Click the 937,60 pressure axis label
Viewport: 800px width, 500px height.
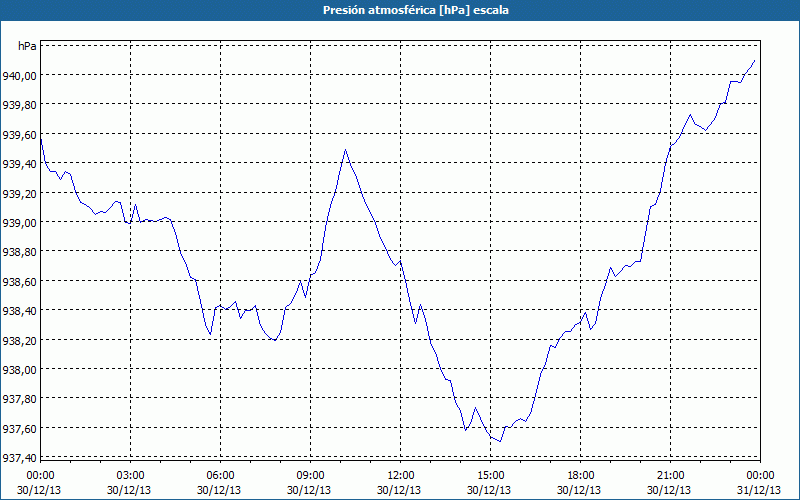[19, 429]
